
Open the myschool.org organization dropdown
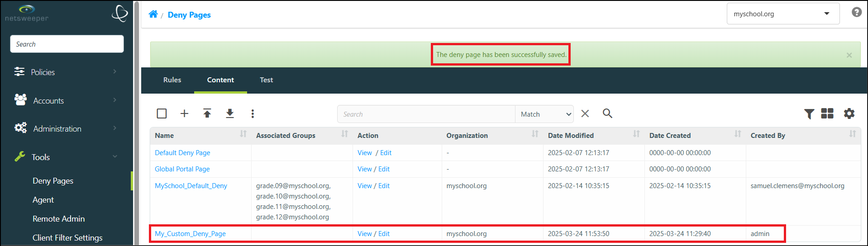[x=783, y=14]
